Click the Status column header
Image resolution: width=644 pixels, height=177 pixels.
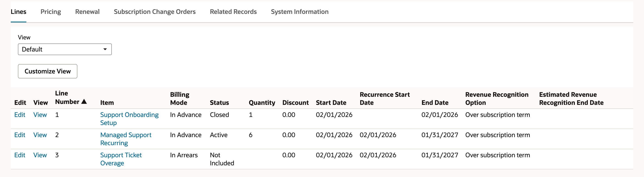[x=219, y=103]
